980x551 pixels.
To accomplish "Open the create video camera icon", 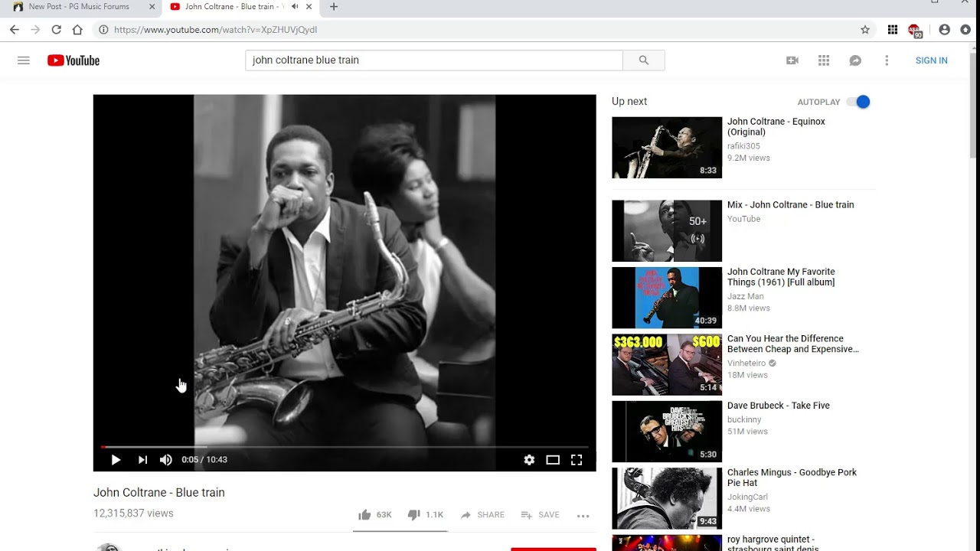I will pos(792,60).
